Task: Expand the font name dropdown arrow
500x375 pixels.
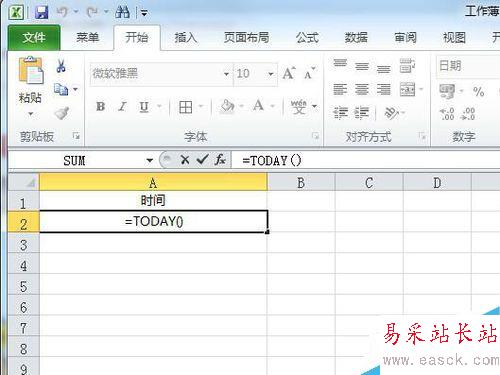Action: click(x=226, y=74)
